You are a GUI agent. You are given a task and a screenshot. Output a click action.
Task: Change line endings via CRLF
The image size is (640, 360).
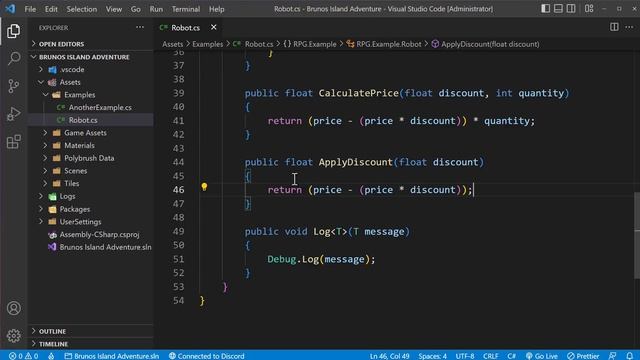(490, 356)
